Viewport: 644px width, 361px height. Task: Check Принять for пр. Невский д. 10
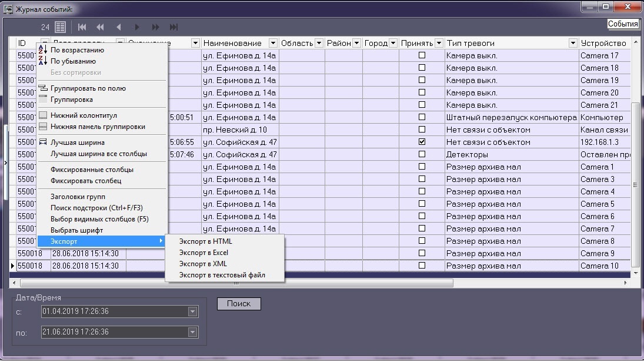pos(422,130)
